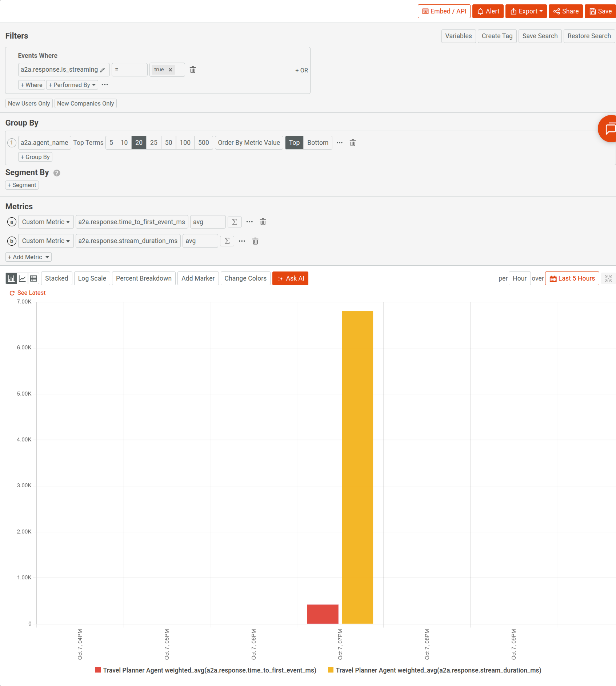The image size is (616, 686).
Task: Delete the a2a.agent_name group by
Action: (x=353, y=143)
